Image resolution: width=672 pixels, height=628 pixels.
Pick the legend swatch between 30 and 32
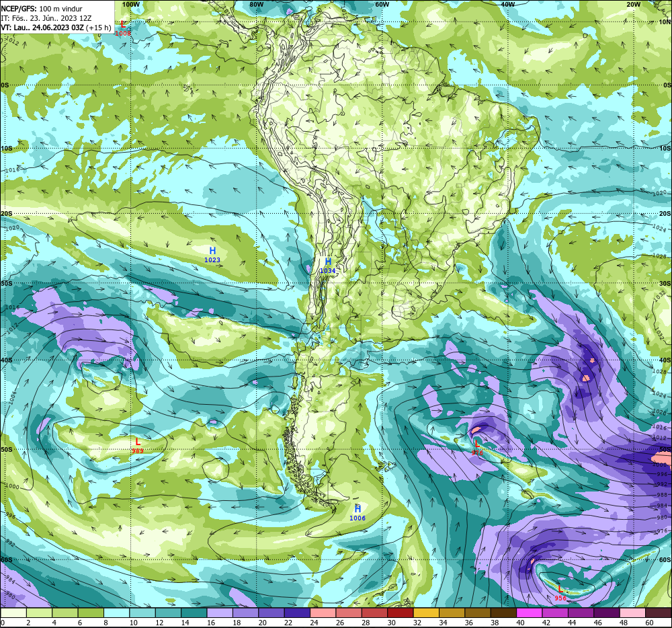401,613
